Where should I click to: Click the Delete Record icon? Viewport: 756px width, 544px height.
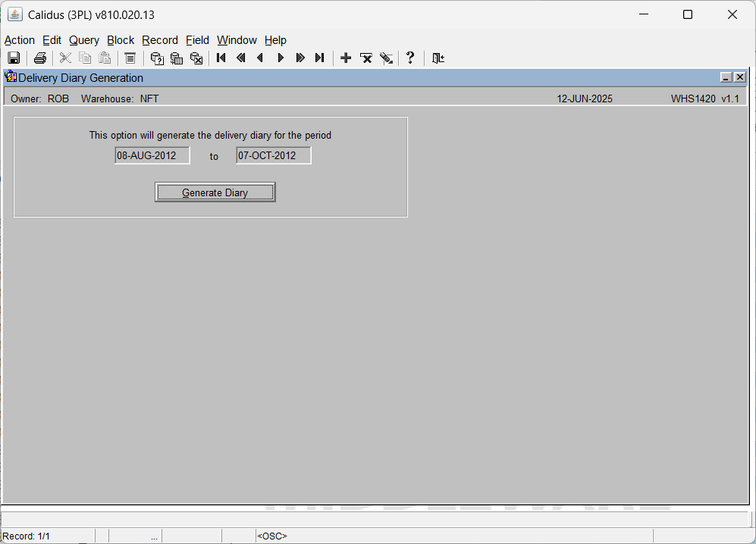(366, 58)
